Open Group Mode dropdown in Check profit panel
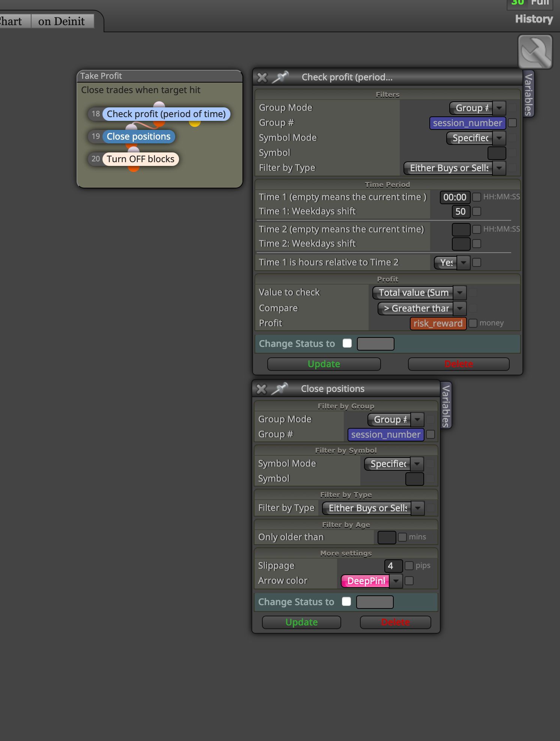 [x=477, y=108]
